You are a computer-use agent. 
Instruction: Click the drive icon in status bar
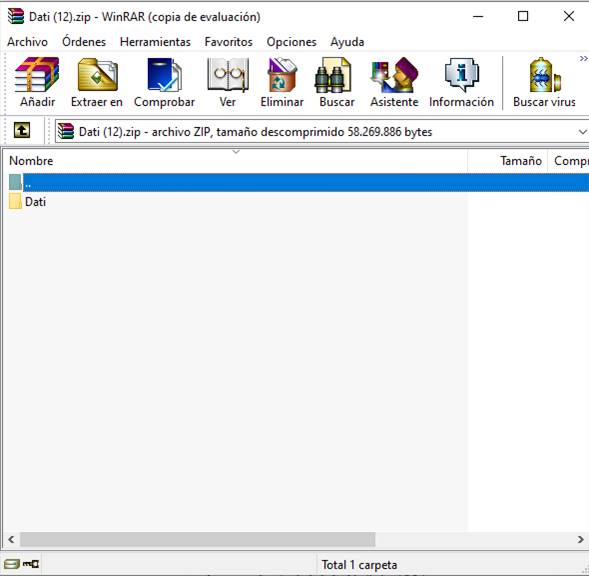(11, 564)
